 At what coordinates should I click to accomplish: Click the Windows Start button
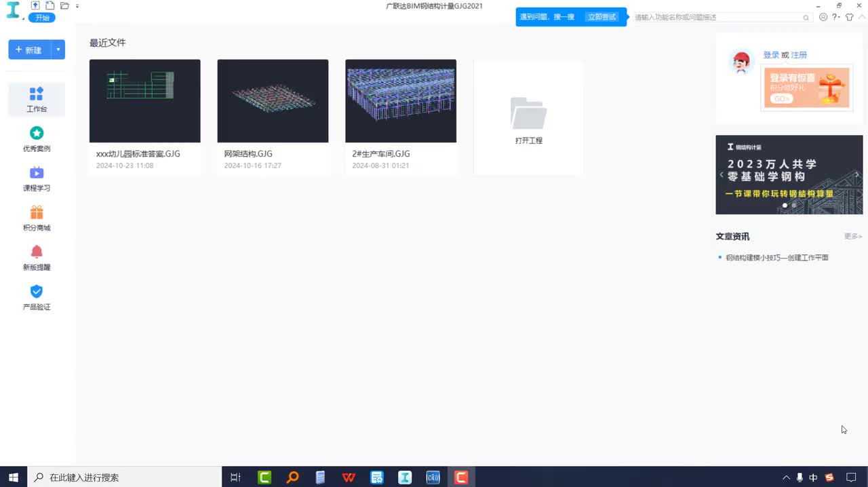(13, 478)
